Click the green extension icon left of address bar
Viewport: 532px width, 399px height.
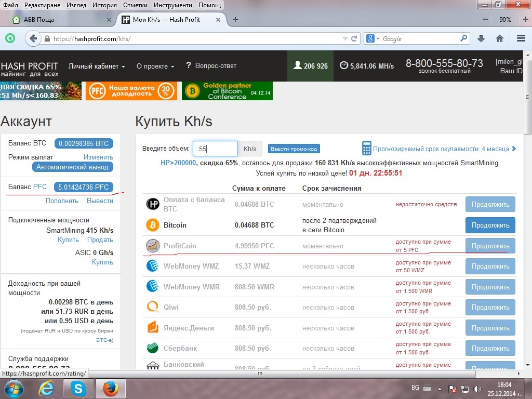[x=10, y=38]
